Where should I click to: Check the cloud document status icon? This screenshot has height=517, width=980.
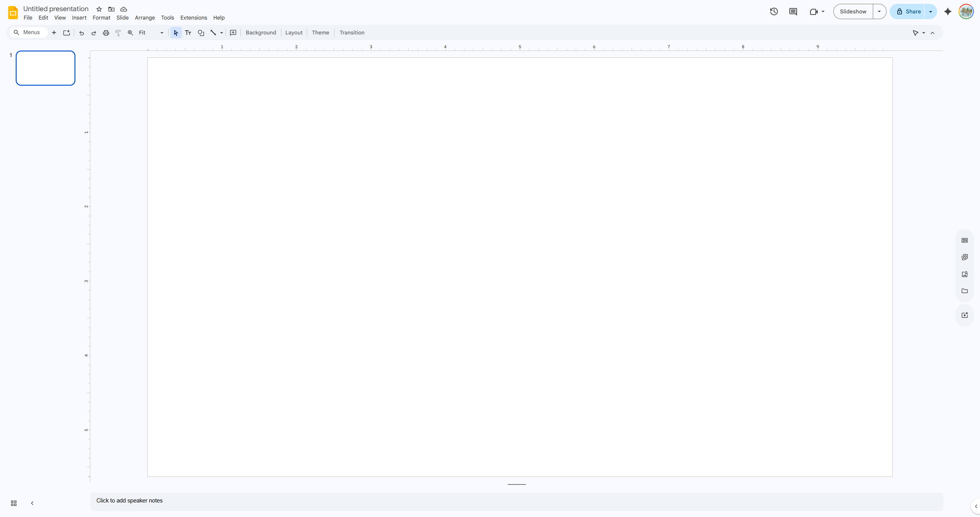[124, 9]
